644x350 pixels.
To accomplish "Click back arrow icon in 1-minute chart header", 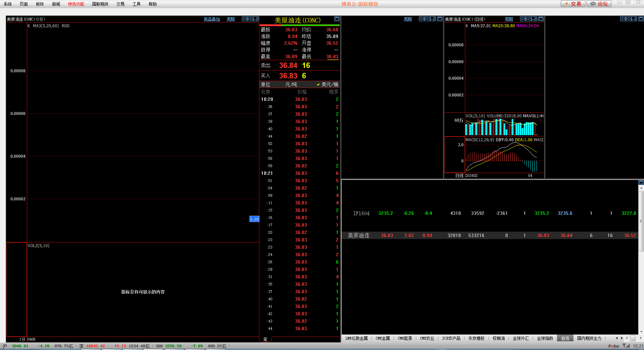I will coord(245,19).
